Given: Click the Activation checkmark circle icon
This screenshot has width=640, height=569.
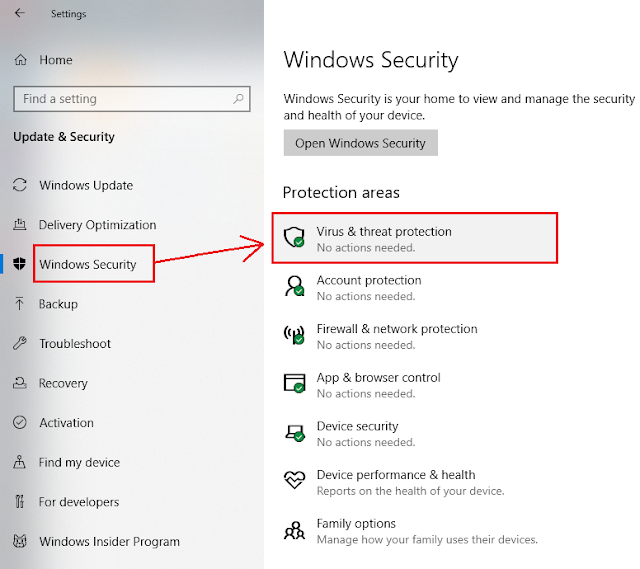Looking at the screenshot, I should pos(20,422).
